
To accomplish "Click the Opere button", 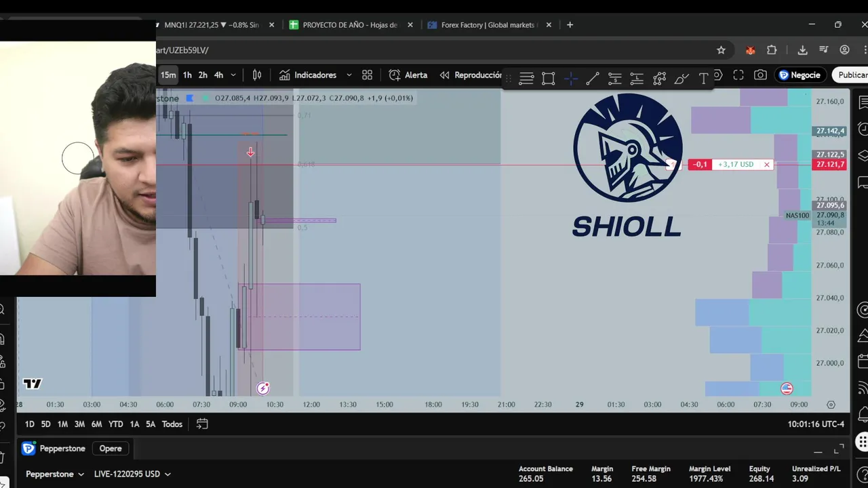I will click(111, 449).
